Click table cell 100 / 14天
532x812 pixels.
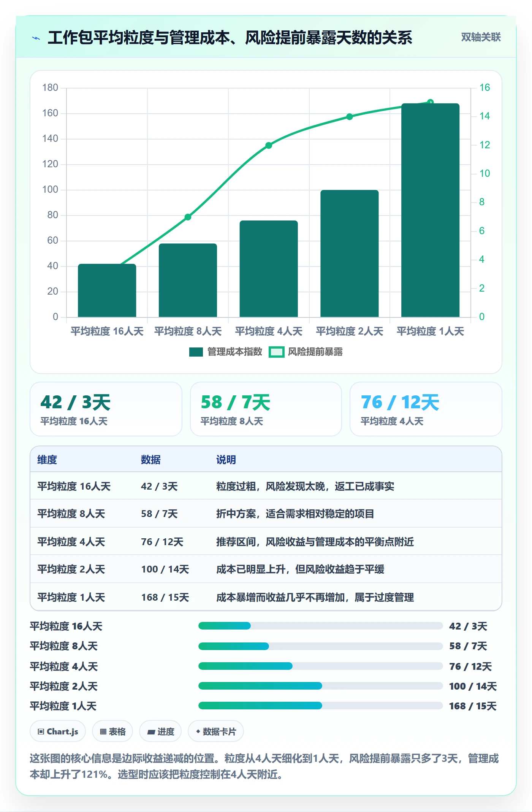165,569
